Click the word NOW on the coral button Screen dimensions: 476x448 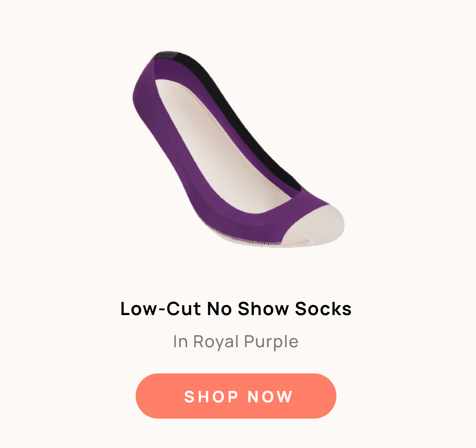270,397
